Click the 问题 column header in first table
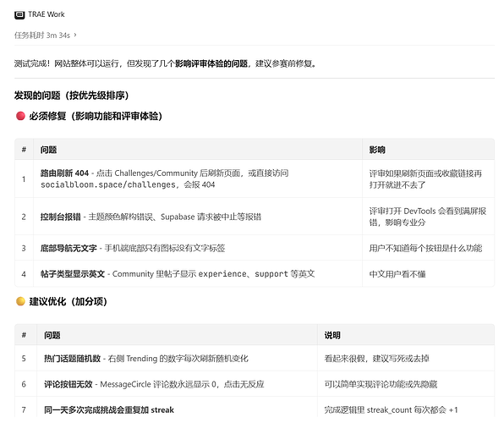The height and width of the screenshot is (423, 504). (x=48, y=150)
